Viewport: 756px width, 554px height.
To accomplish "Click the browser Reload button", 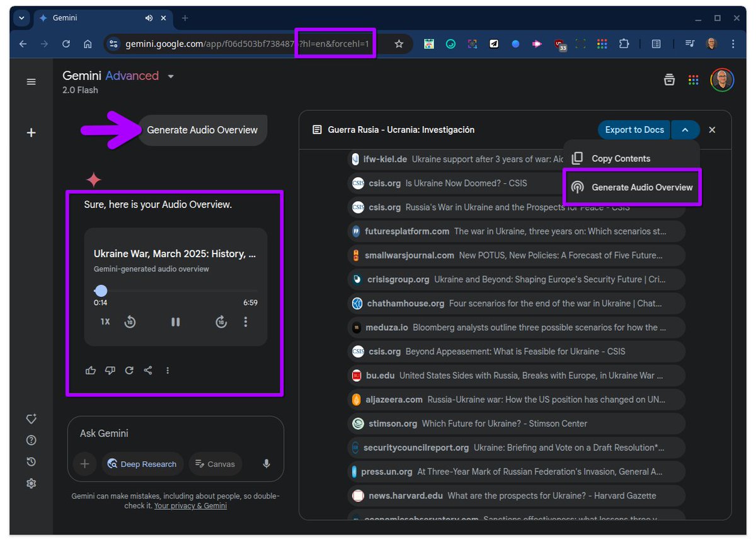I will pos(66,44).
